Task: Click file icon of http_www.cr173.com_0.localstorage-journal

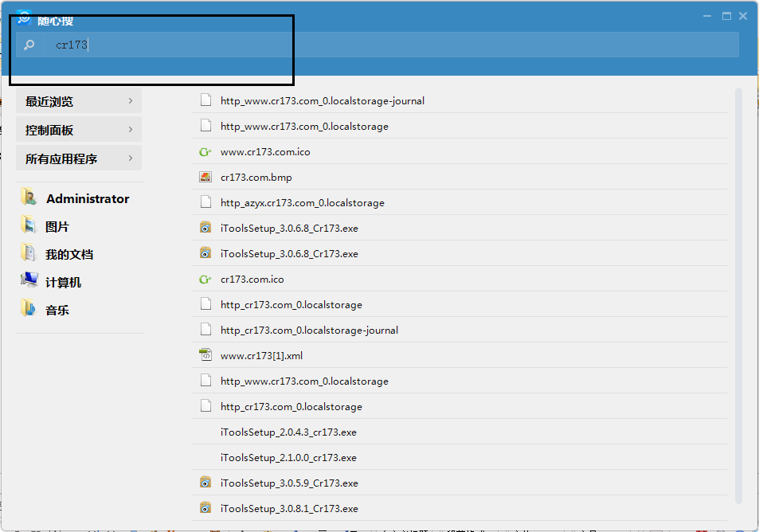Action: coord(205,100)
